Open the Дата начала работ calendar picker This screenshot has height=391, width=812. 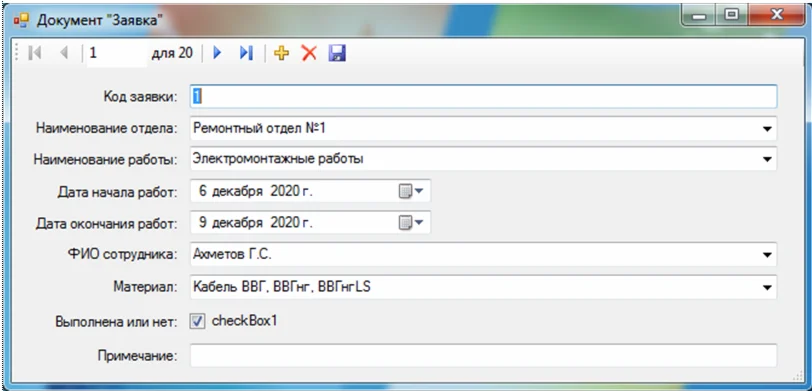point(411,192)
